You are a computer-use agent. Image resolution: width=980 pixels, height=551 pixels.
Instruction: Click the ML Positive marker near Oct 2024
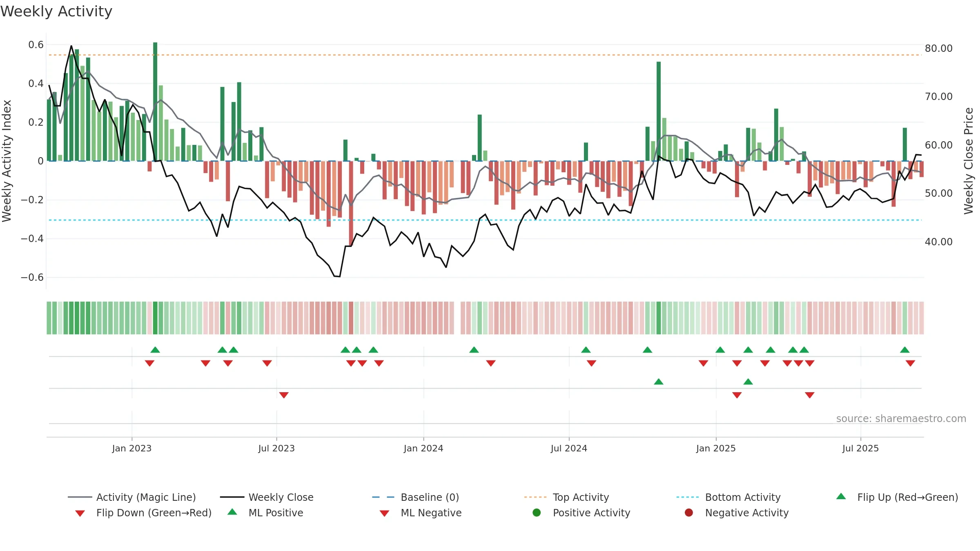tap(659, 382)
